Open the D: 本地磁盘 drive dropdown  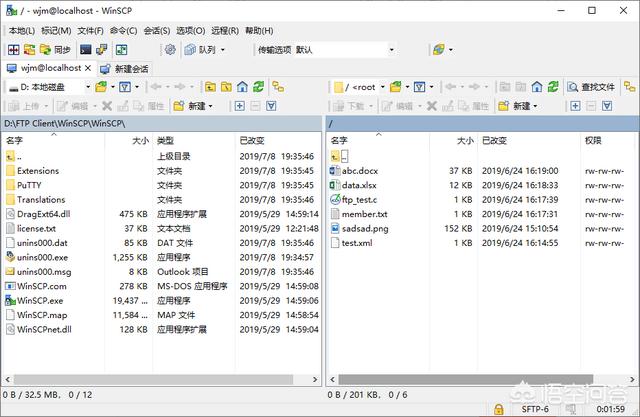pyautogui.click(x=49, y=87)
